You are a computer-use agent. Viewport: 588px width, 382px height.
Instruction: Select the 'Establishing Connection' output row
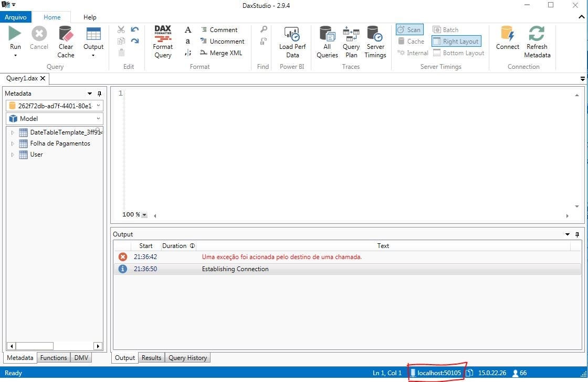[x=347, y=269]
